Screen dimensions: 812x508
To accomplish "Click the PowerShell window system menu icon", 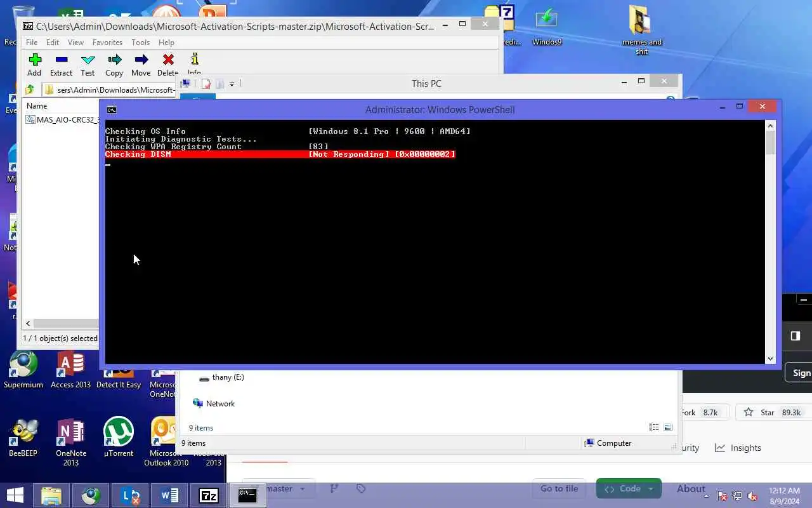I will [x=112, y=109].
